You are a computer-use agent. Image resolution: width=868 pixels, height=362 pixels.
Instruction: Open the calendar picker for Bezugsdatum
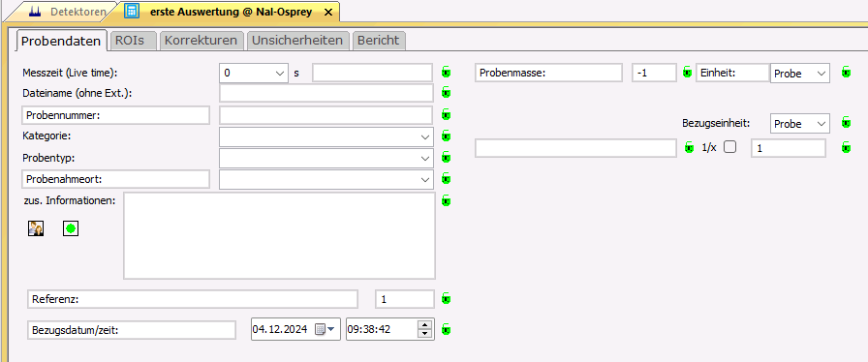click(x=325, y=329)
